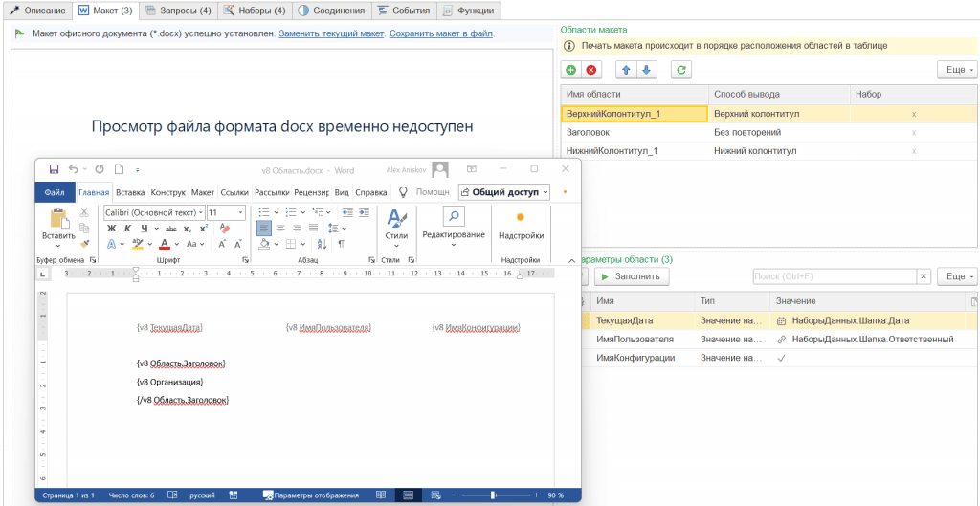This screenshot has width=980, height=506.
Task: Click the Заменить текущий макет link
Action: tap(331, 33)
